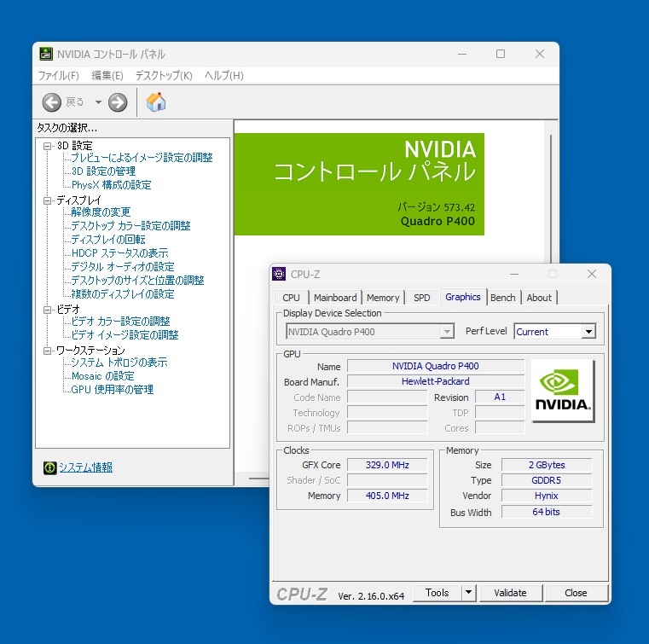Open the 編集(E) menu
649x644 pixels.
point(107,76)
